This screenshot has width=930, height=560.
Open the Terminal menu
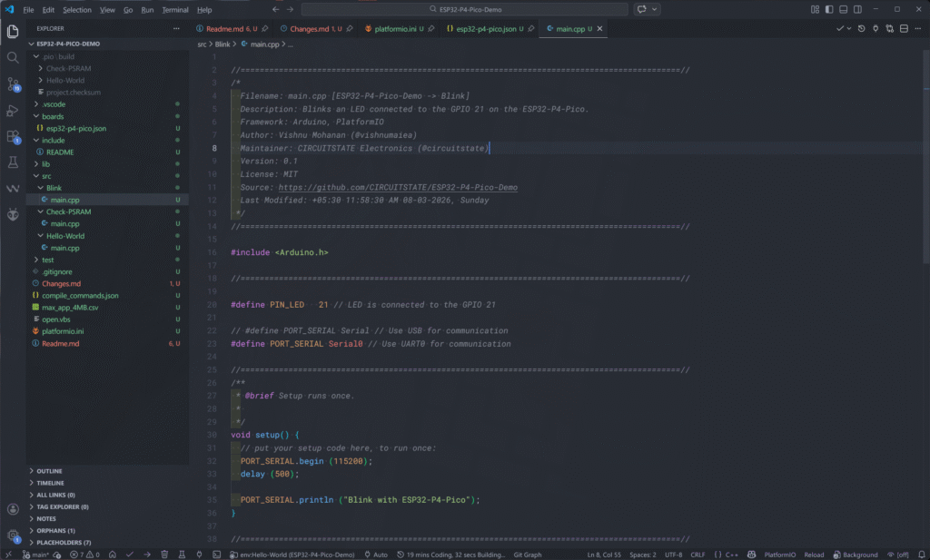coord(174,10)
